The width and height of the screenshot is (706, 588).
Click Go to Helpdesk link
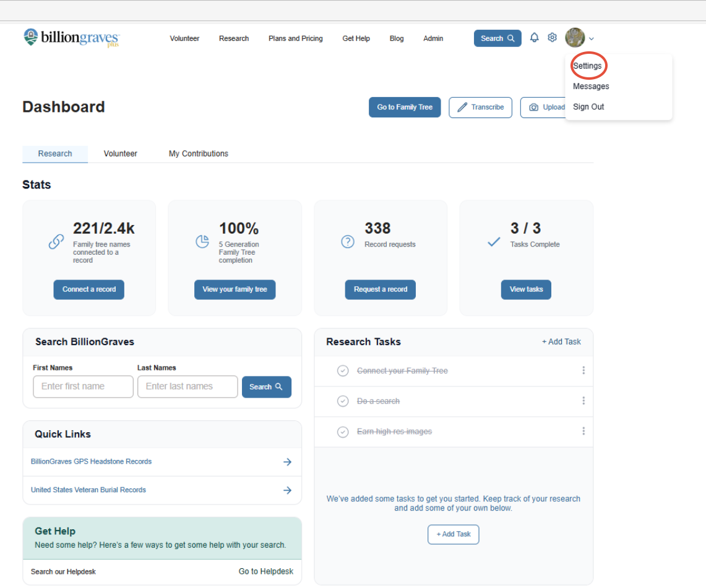(265, 571)
